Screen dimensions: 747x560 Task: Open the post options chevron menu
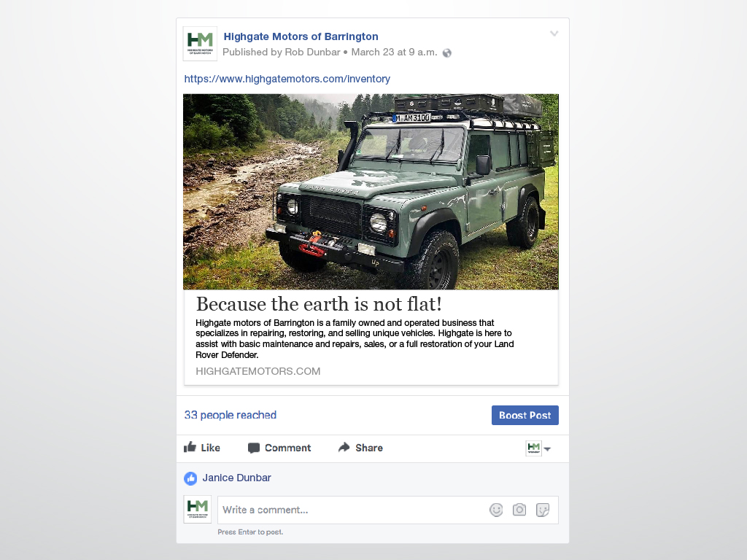coord(554,34)
